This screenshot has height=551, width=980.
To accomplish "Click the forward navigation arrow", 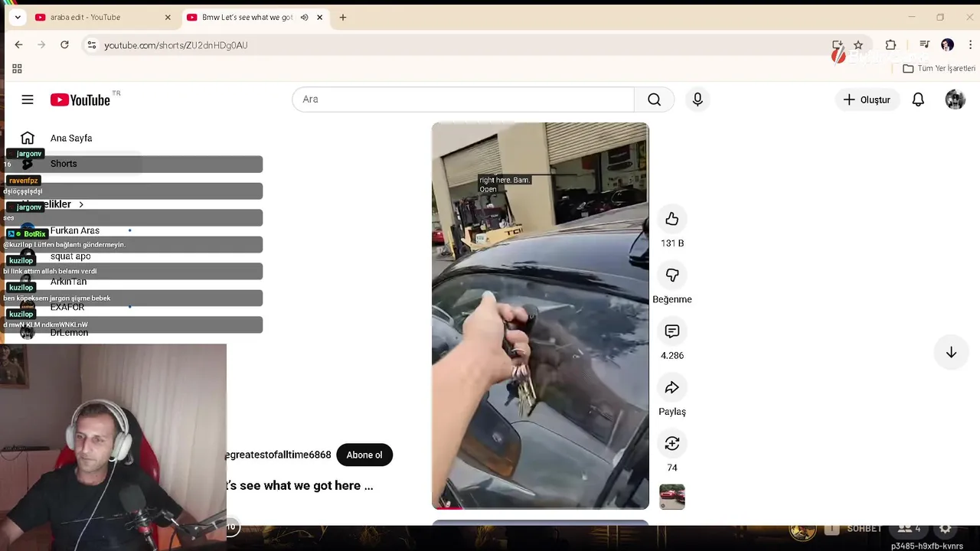I will [x=41, y=45].
